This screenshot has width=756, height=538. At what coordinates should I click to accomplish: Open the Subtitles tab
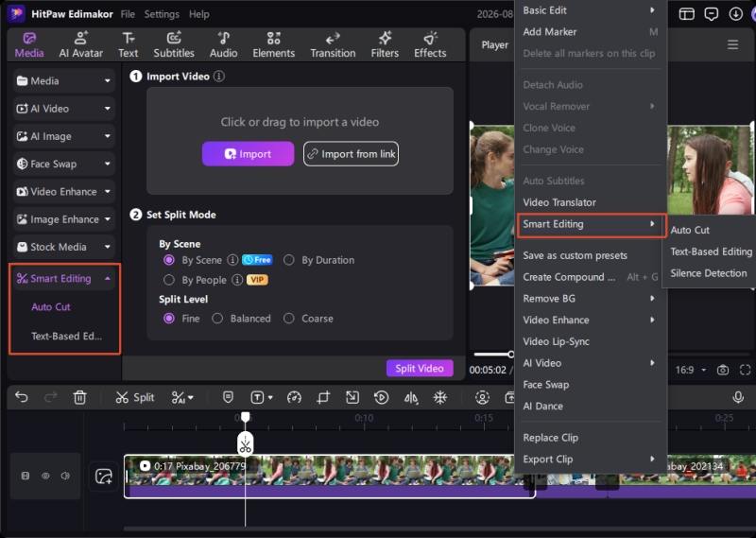click(174, 44)
